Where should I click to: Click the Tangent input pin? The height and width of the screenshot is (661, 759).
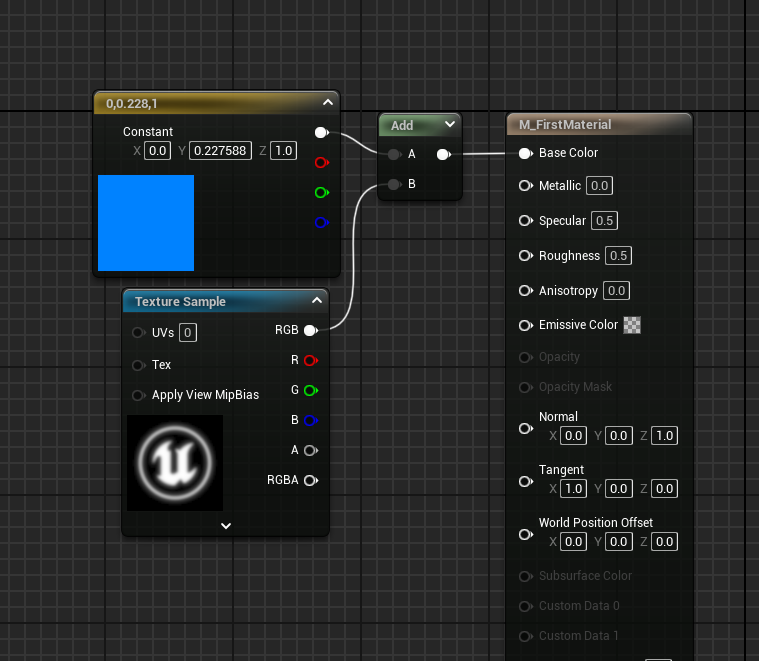(526, 481)
